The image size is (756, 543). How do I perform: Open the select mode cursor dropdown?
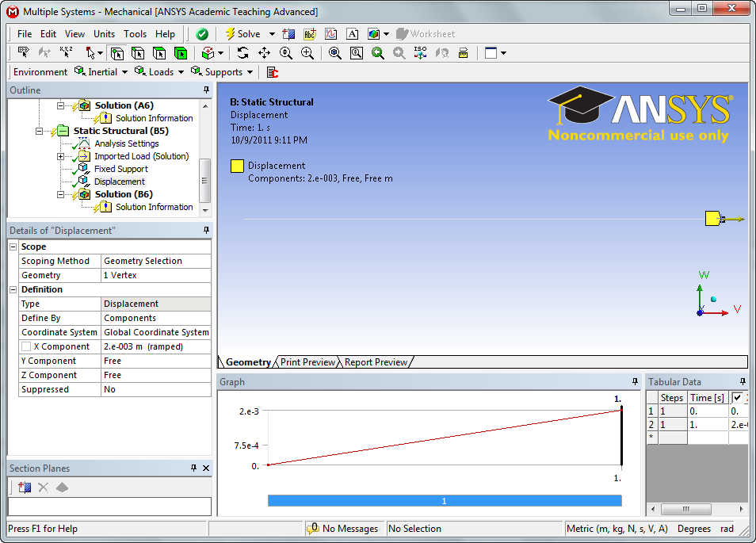click(x=101, y=53)
